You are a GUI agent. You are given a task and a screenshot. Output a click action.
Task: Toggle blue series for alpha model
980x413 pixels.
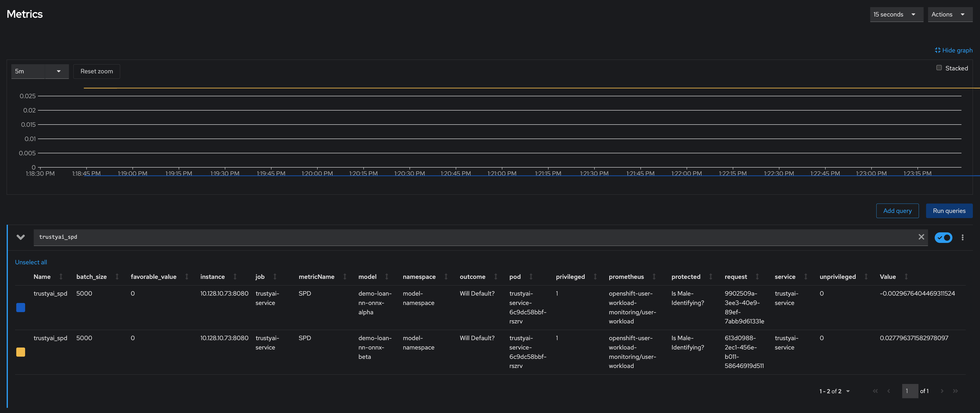[20, 307]
